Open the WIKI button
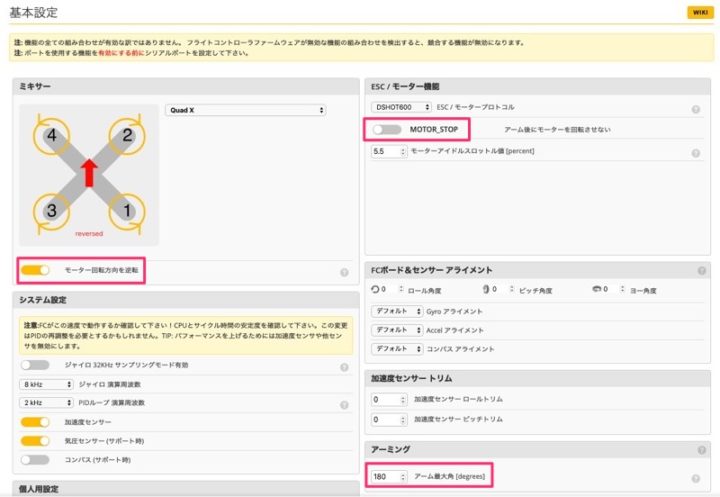The height and width of the screenshot is (497, 720). [x=697, y=13]
